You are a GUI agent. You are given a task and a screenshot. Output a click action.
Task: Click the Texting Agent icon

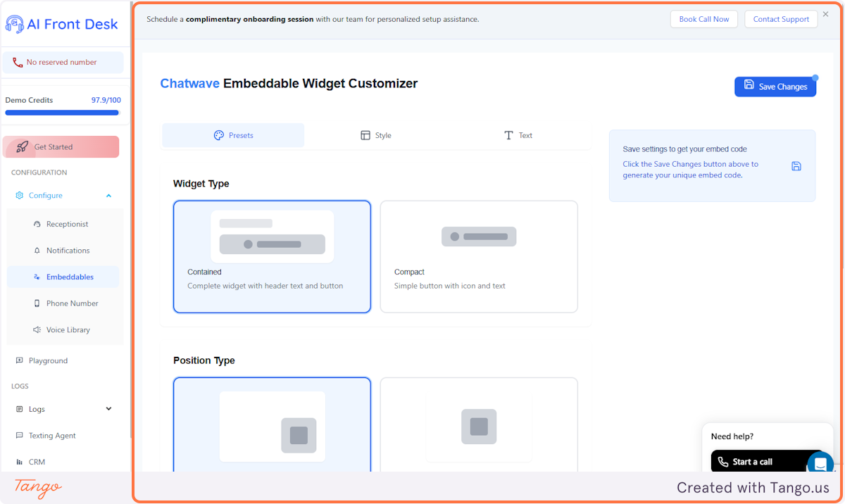tap(20, 435)
